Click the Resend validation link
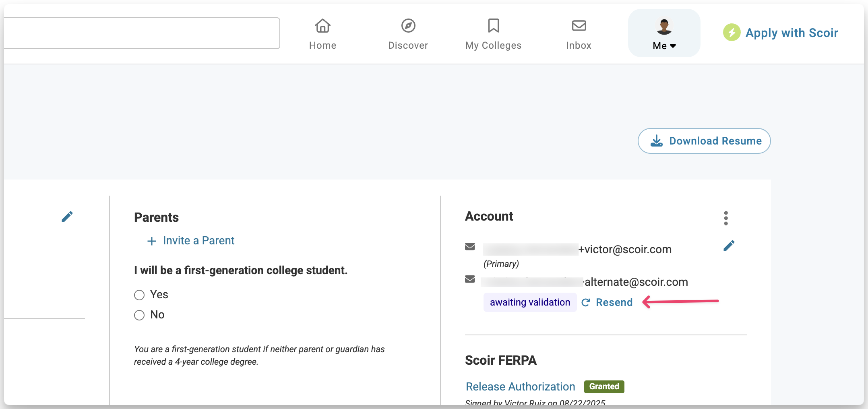Image resolution: width=868 pixels, height=409 pixels. [x=614, y=302]
